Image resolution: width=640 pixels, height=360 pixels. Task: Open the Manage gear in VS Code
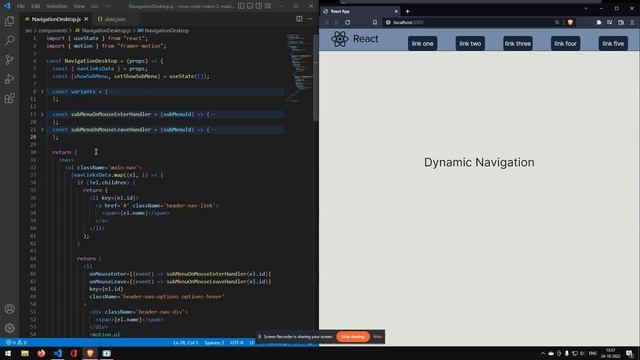pyautogui.click(x=9, y=328)
